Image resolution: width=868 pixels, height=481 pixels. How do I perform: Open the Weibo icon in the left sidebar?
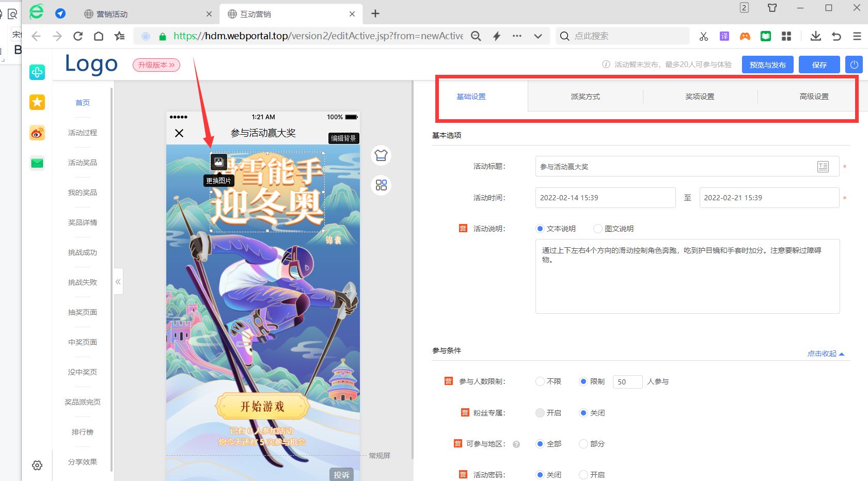(37, 133)
